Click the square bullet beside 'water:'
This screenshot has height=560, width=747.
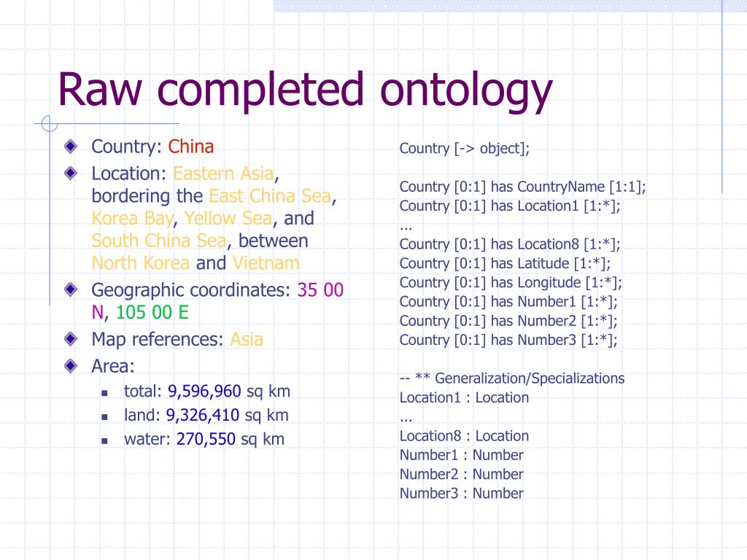[x=105, y=441]
